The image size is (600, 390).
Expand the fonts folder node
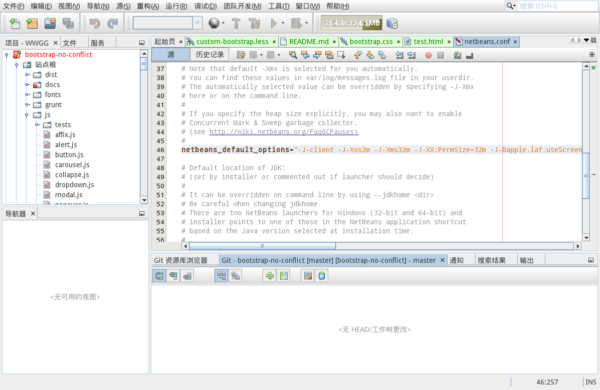27,95
